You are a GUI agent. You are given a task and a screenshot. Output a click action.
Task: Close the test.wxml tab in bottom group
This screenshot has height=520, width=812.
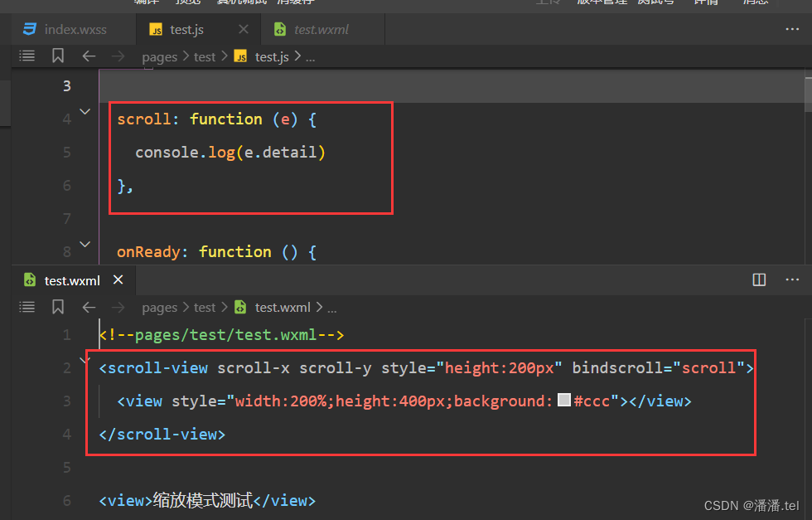click(118, 280)
